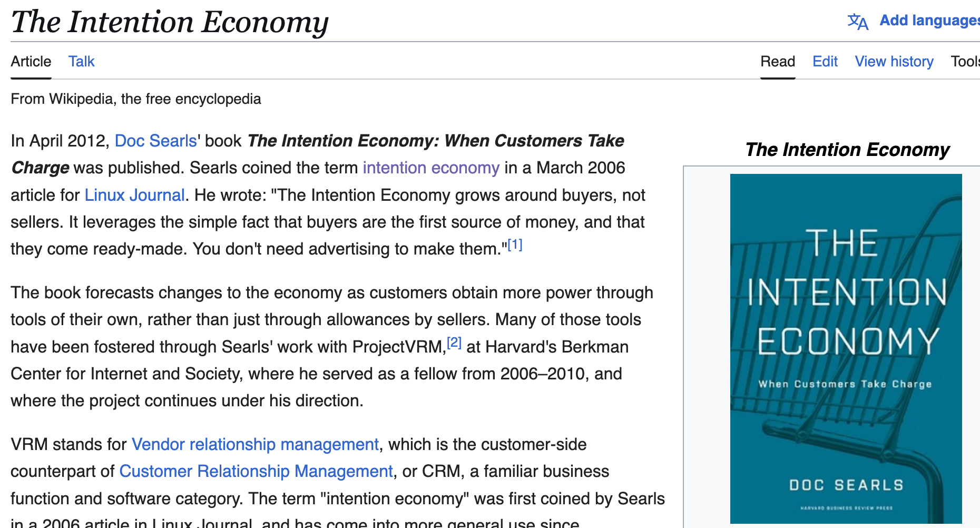Select the Read tab
Image resolution: width=980 pixels, height=528 pixels.
point(778,62)
